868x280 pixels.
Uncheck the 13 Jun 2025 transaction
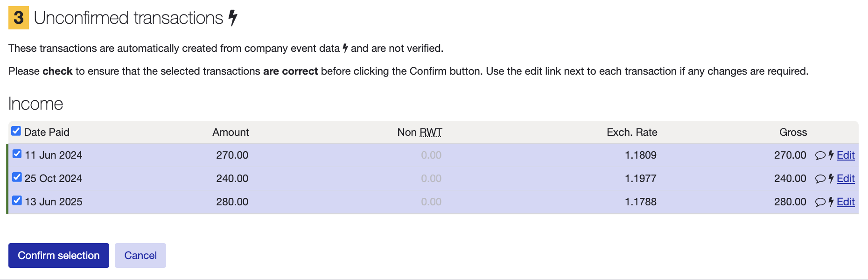click(x=17, y=201)
